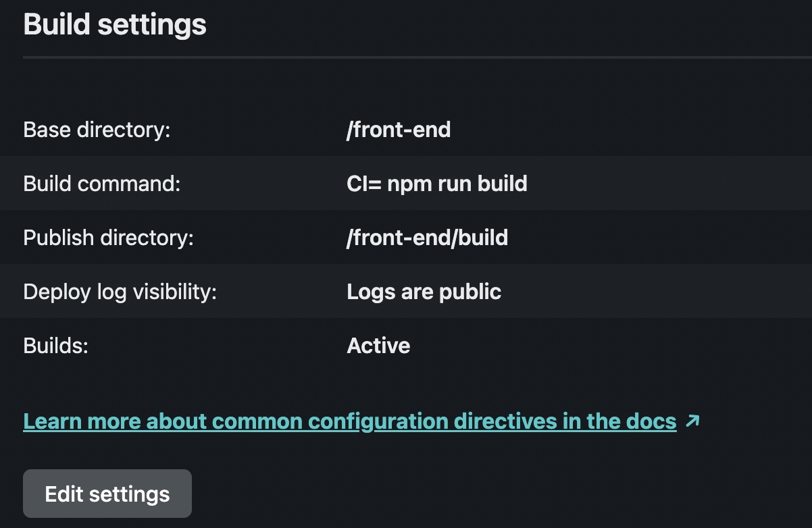Select the CI= npm run build value
The image size is (812, 528).
436,183
